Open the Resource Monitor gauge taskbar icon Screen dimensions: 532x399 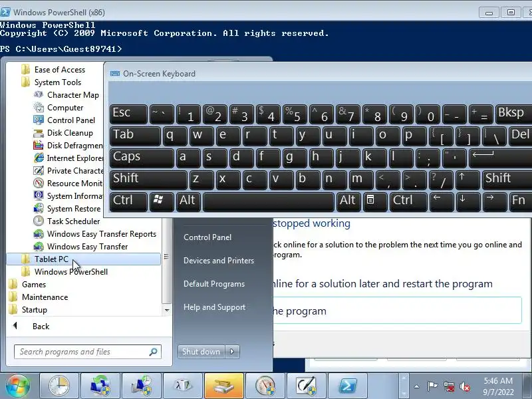click(x=265, y=386)
